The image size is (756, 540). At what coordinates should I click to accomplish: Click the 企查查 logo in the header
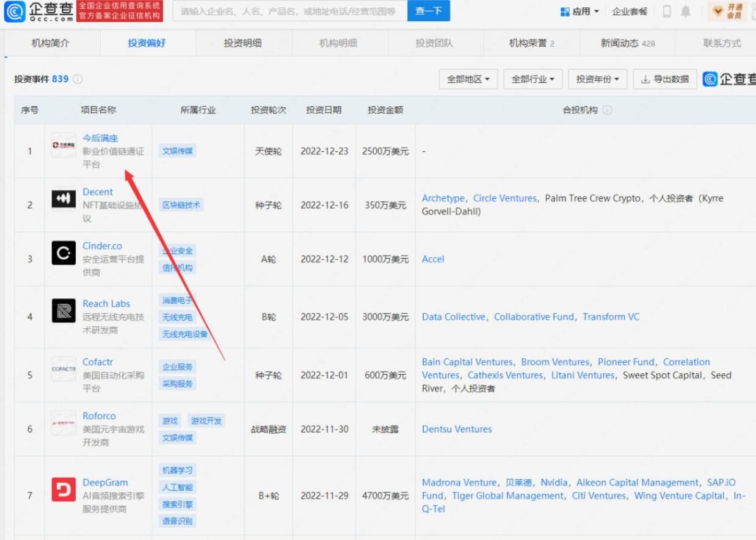(x=38, y=12)
